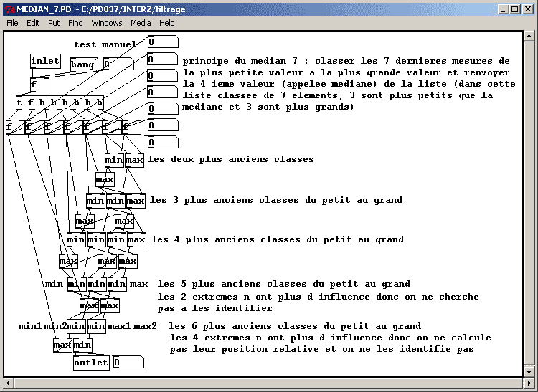Select the "t f b b b b b b" trigger object

point(60,102)
